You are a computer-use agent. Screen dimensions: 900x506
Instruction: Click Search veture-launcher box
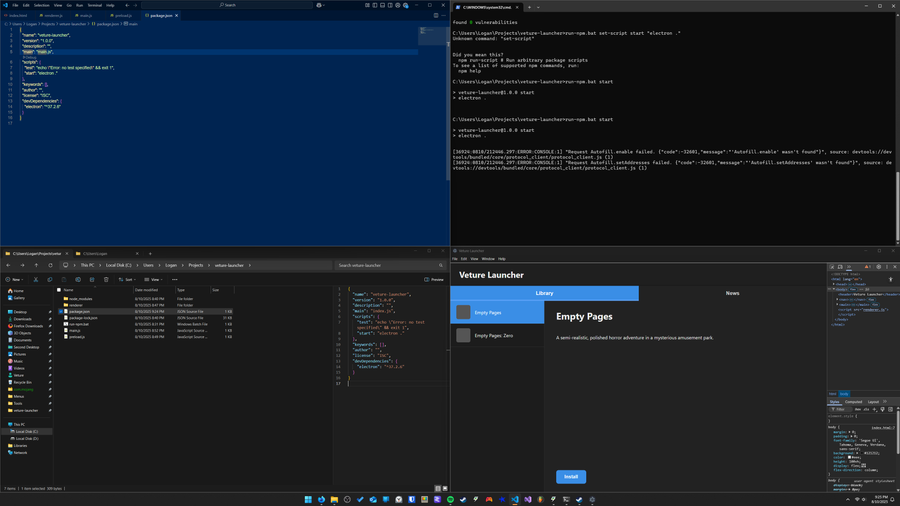(390, 265)
